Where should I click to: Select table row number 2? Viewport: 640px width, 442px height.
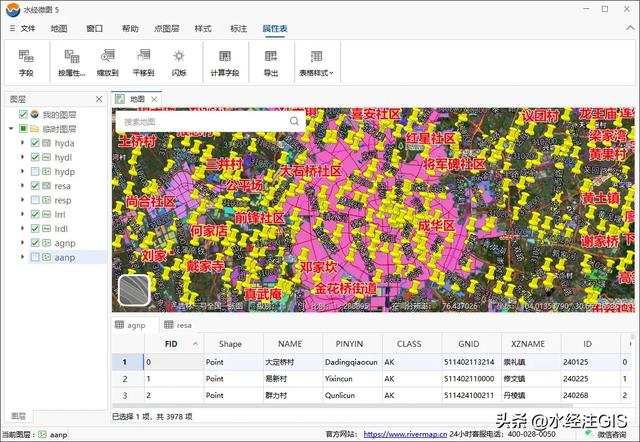pyautogui.click(x=125, y=379)
